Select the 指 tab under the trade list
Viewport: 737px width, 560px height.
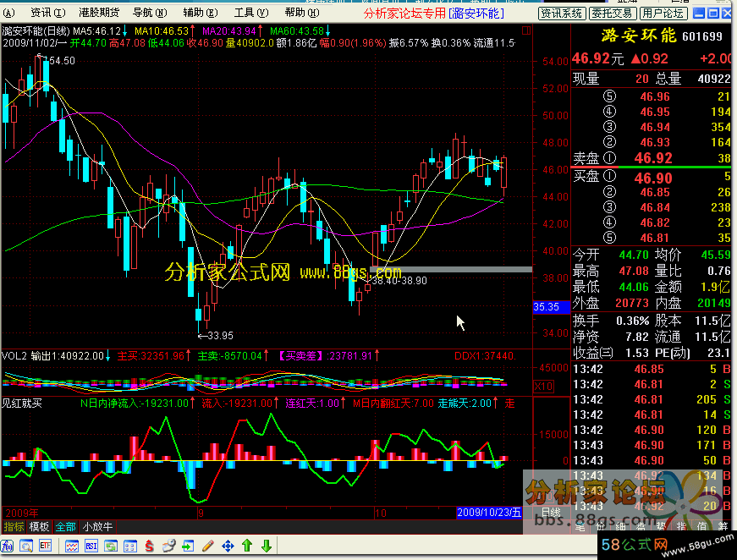(681, 527)
